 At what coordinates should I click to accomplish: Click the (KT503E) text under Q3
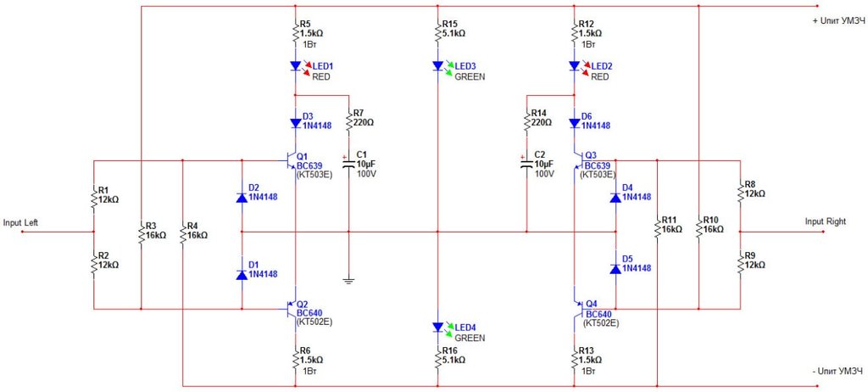pyautogui.click(x=598, y=175)
